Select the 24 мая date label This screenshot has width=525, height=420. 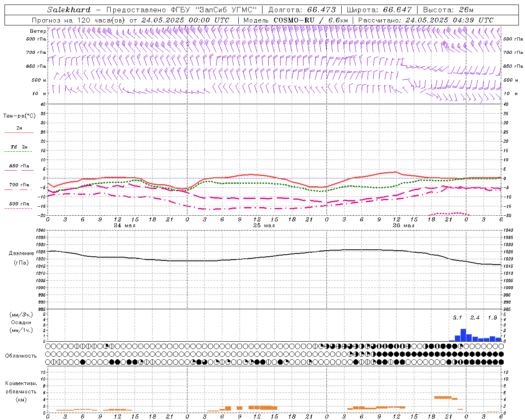(x=124, y=226)
